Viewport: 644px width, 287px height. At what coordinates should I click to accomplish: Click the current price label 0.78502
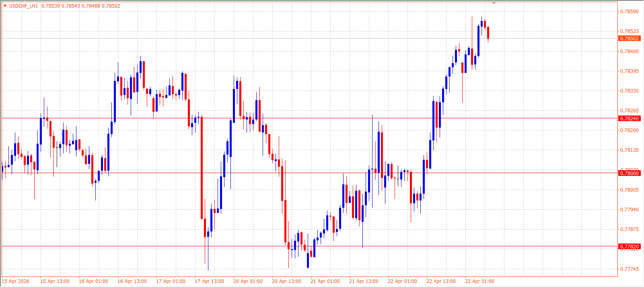click(x=629, y=39)
